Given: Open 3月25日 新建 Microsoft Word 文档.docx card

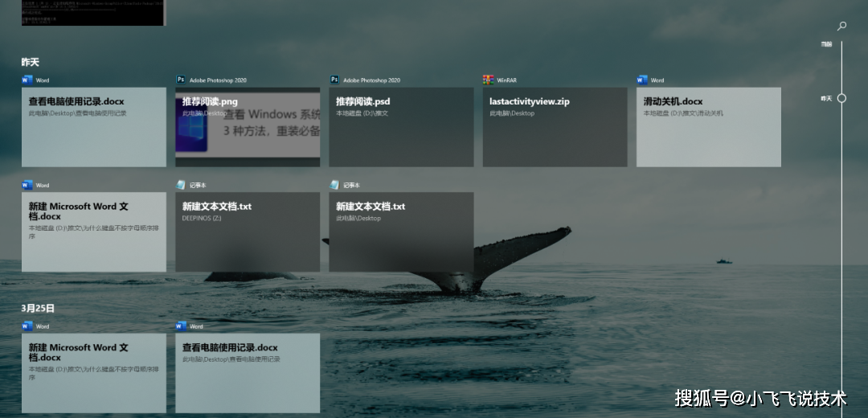Looking at the screenshot, I should (x=93, y=373).
